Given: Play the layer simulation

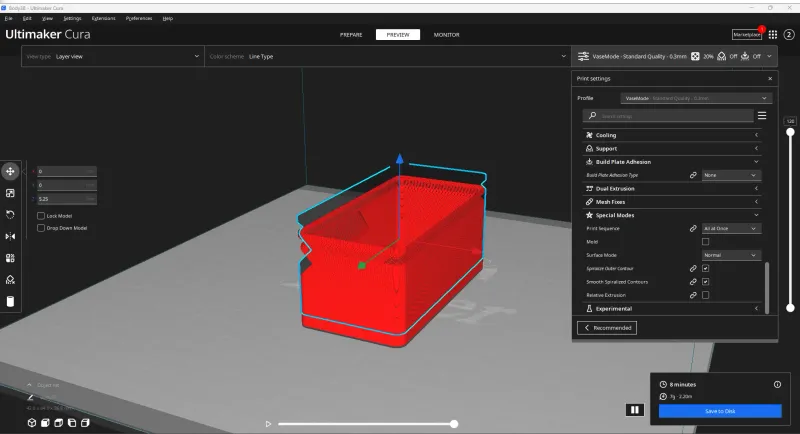Looking at the screenshot, I should pyautogui.click(x=268, y=424).
